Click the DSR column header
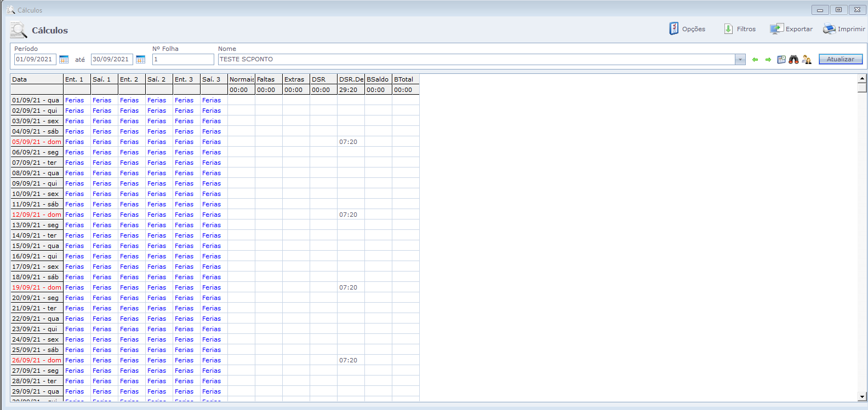This screenshot has width=868, height=410. pyautogui.click(x=323, y=79)
